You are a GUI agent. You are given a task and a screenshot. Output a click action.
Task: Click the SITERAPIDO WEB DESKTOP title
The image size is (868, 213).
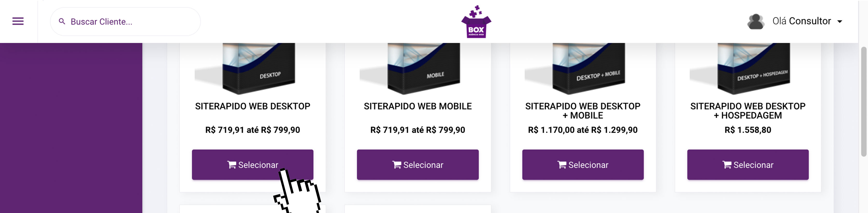tap(252, 106)
